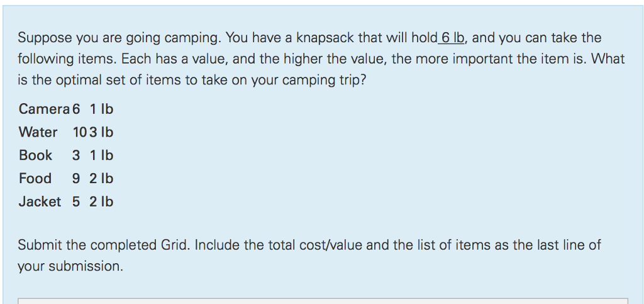Select the Camera item name
This screenshot has height=304, width=644.
[45, 109]
